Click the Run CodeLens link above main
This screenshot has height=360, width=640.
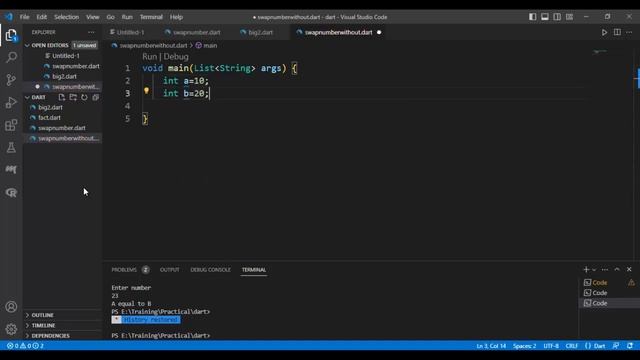click(x=149, y=56)
